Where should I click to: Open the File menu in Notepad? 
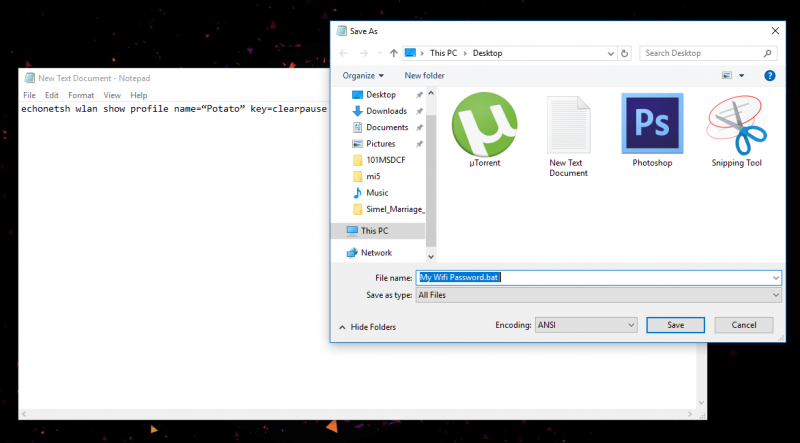coord(29,95)
